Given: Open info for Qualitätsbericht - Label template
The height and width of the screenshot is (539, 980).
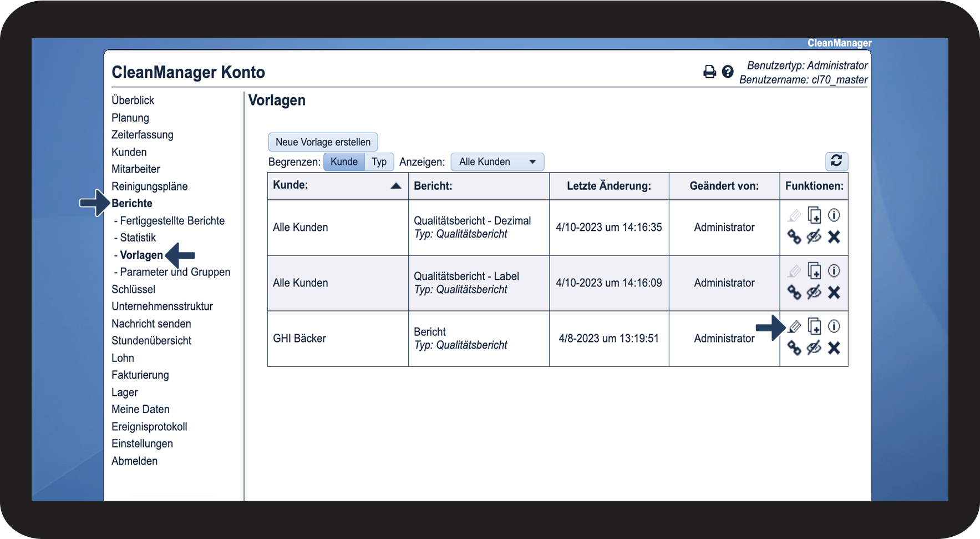Looking at the screenshot, I should (x=834, y=271).
